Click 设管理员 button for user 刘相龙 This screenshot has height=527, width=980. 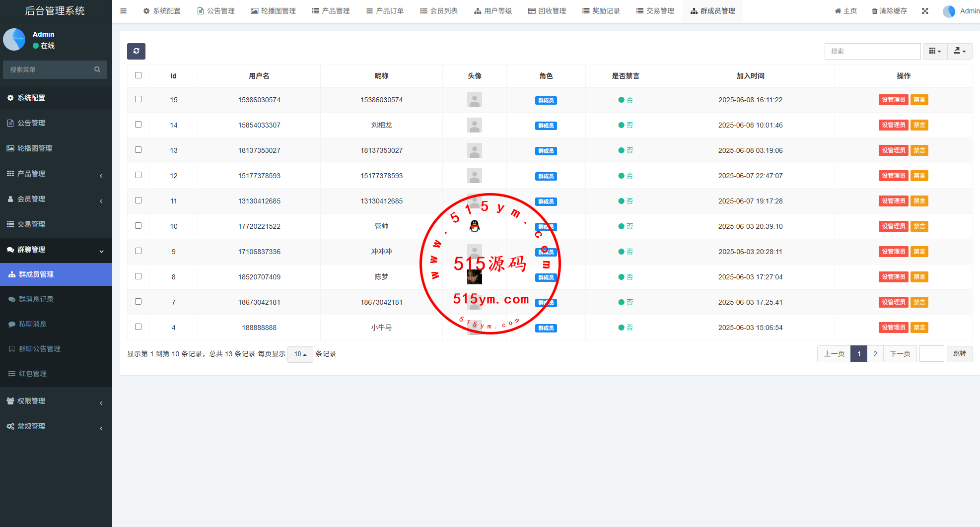tap(893, 125)
